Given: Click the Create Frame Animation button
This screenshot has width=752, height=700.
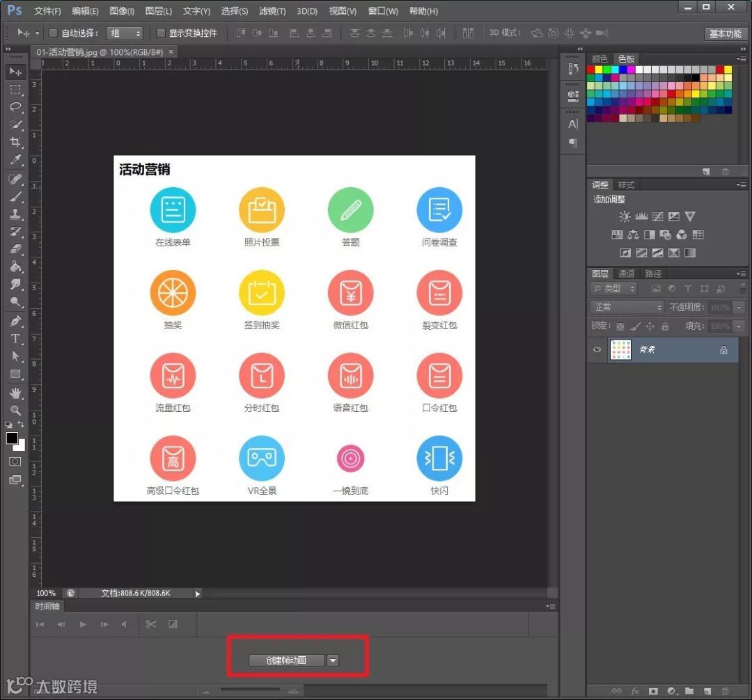Looking at the screenshot, I should click(287, 661).
